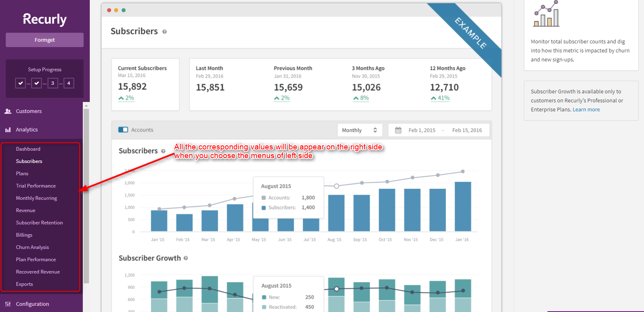
Task: Open Recovered Revenue report
Action: tap(38, 272)
